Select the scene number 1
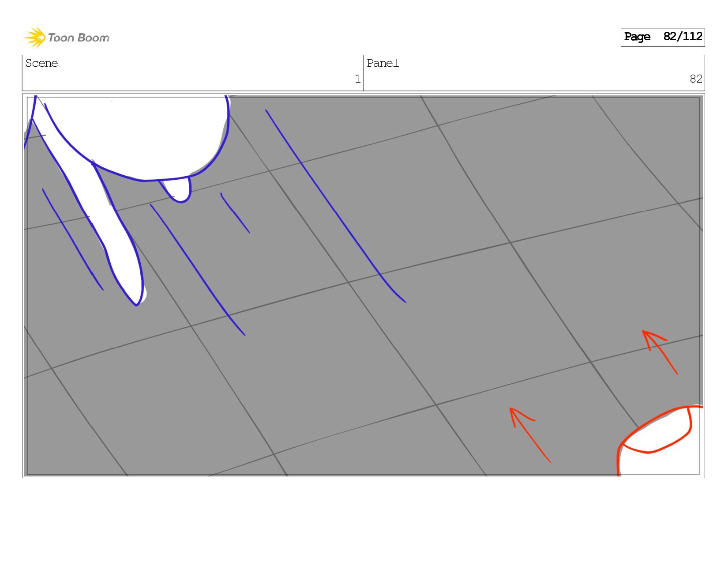 coord(357,79)
